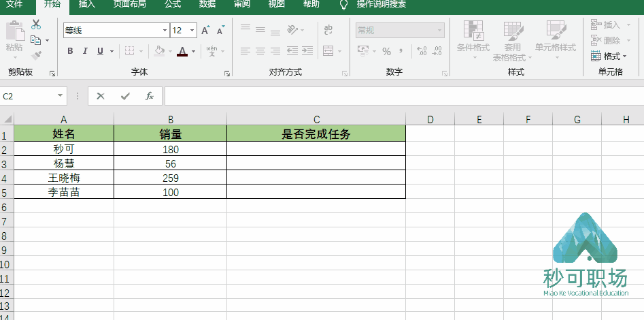This screenshot has width=644, height=320.
Task: Open the 格式 format menu button
Action: [x=609, y=56]
